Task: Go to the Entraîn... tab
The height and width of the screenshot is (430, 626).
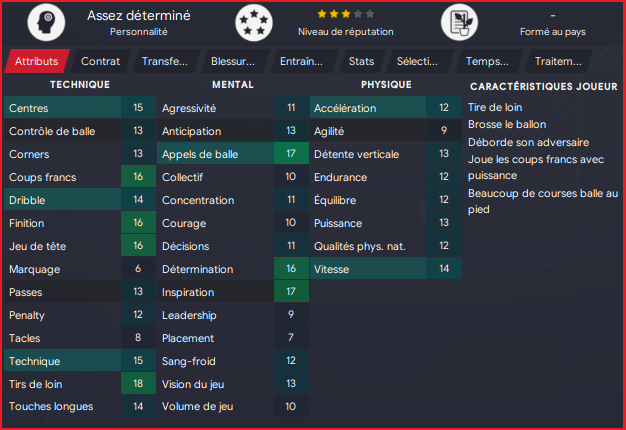Action: tap(301, 61)
